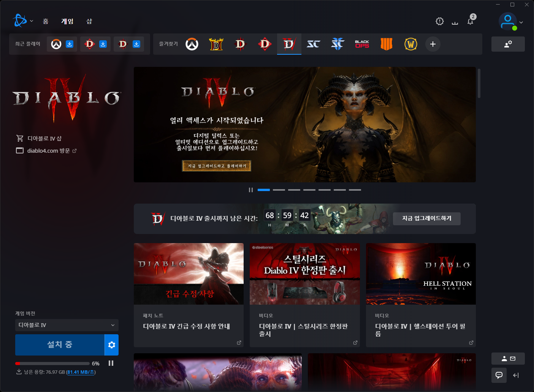Select World of Warcraft in favorites
Image resolution: width=534 pixels, height=392 pixels.
click(411, 44)
